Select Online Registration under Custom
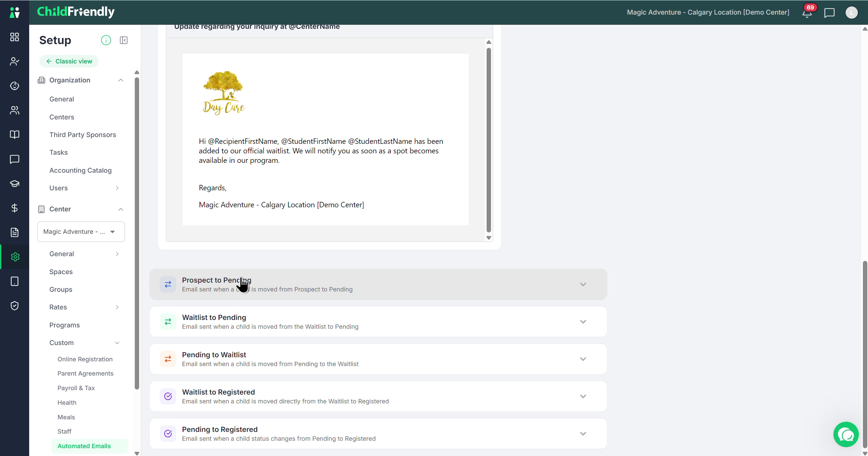The image size is (868, 456). tap(85, 359)
